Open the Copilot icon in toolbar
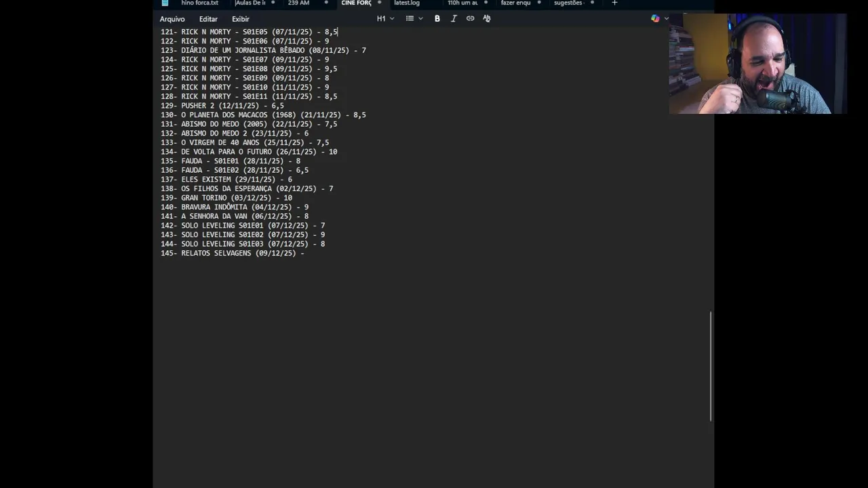 coord(655,19)
